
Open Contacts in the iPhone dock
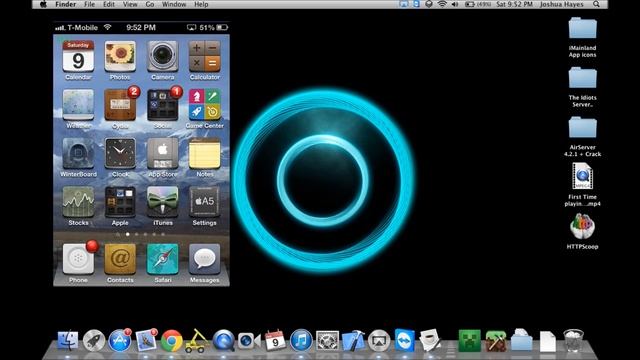point(120,260)
